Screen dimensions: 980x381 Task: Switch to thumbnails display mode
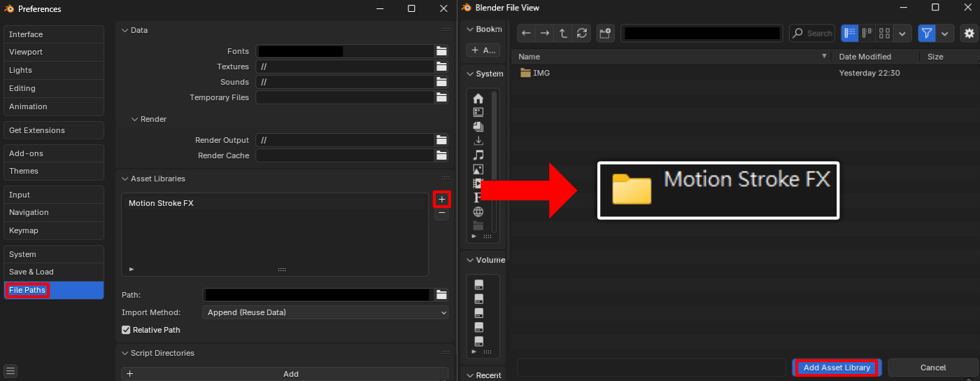point(885,33)
